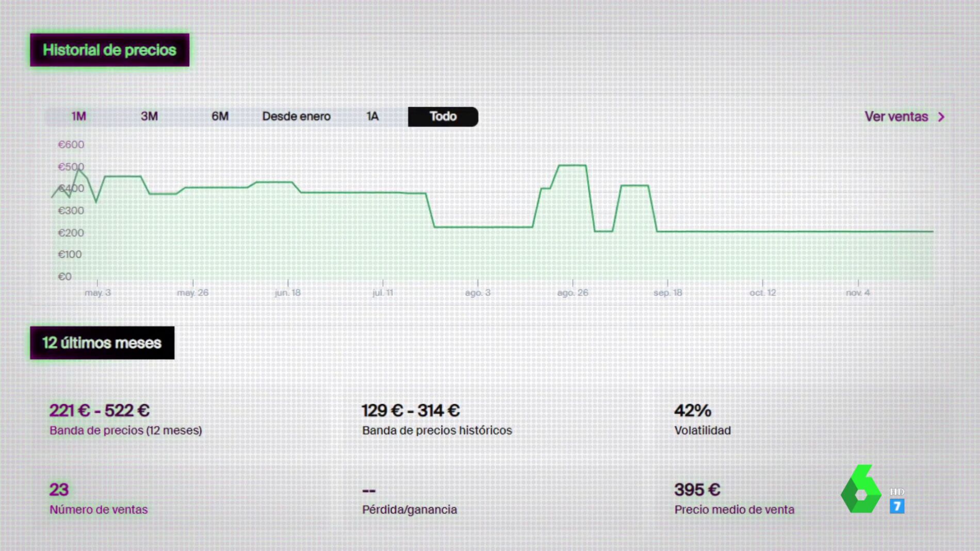Select the 1M time range tab
This screenshot has width=980, height=551.
pos(78,116)
